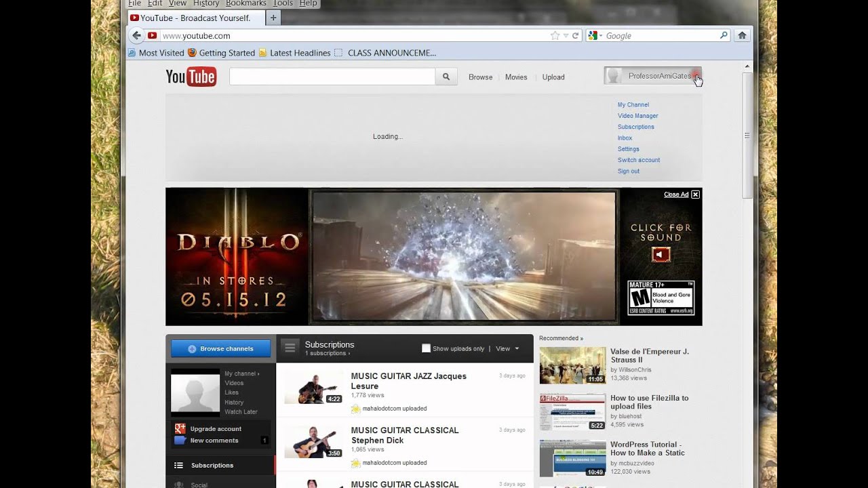Reload the page with the refresh icon
Viewport: 868px width, 488px height.
(576, 35)
